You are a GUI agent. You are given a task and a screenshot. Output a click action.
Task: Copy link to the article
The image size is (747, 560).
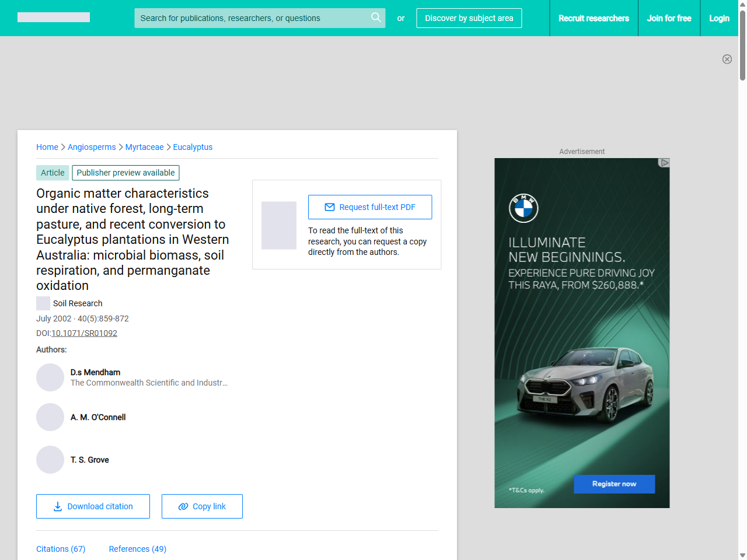click(202, 506)
